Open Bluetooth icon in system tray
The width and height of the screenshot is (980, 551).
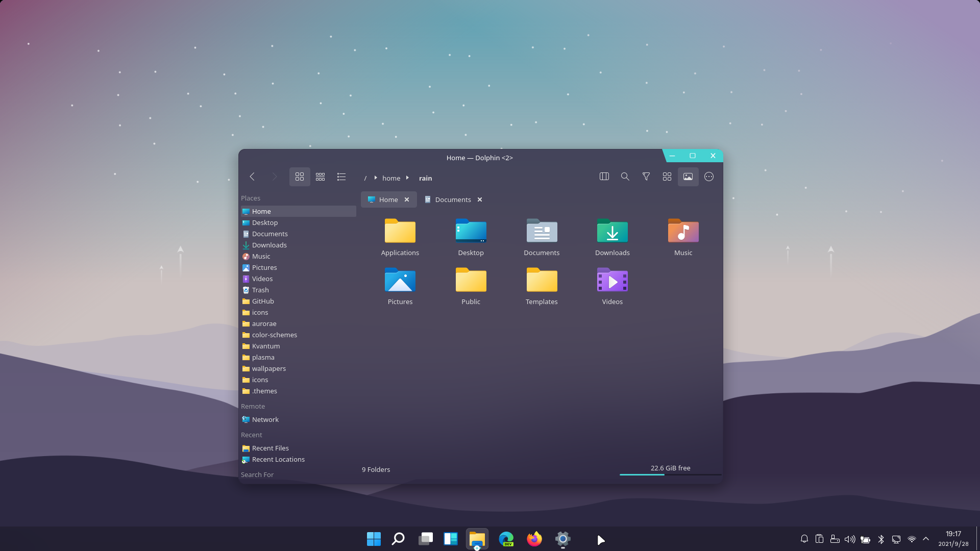click(881, 539)
